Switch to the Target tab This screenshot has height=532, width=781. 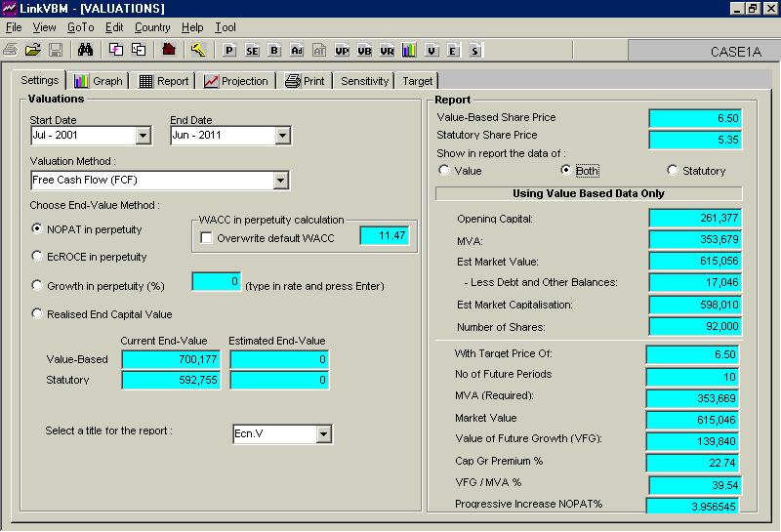click(418, 81)
